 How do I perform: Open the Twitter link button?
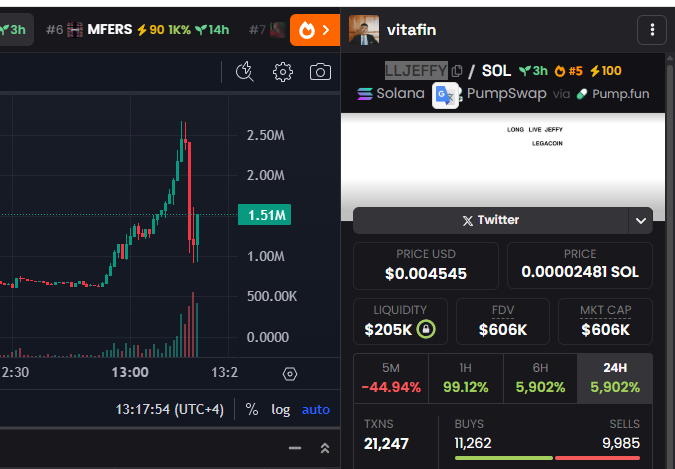[x=490, y=220]
